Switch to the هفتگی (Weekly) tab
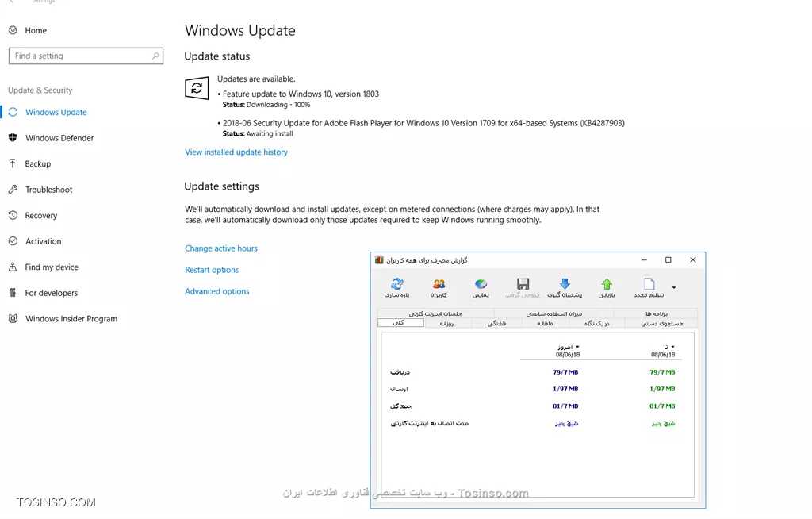The height and width of the screenshot is (519, 812). click(496, 323)
